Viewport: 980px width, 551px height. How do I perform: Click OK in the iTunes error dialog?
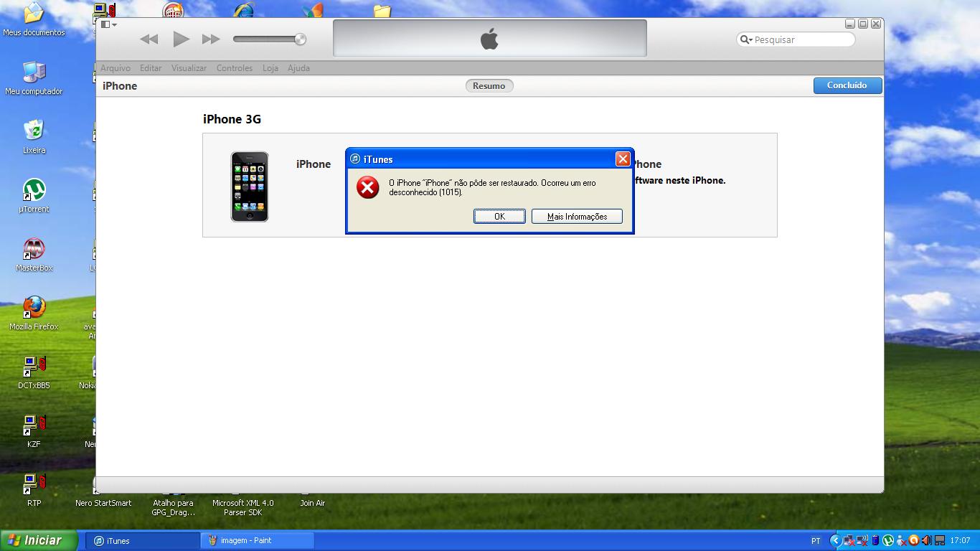(x=499, y=216)
